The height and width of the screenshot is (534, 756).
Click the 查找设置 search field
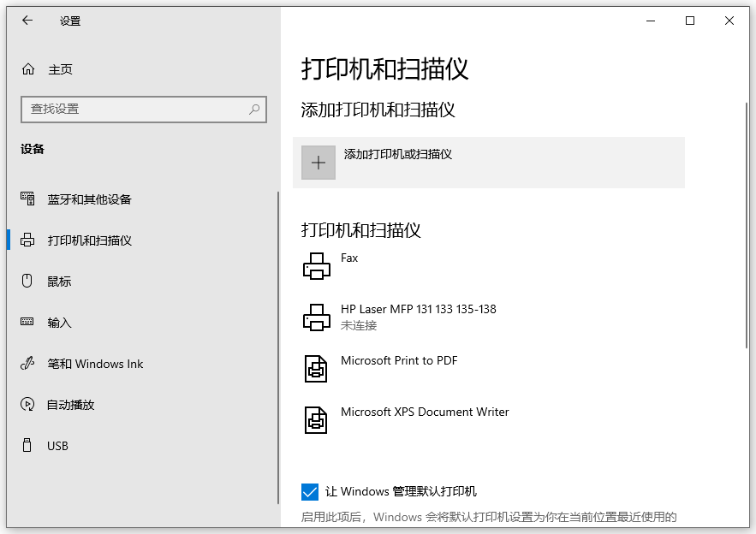coord(144,110)
